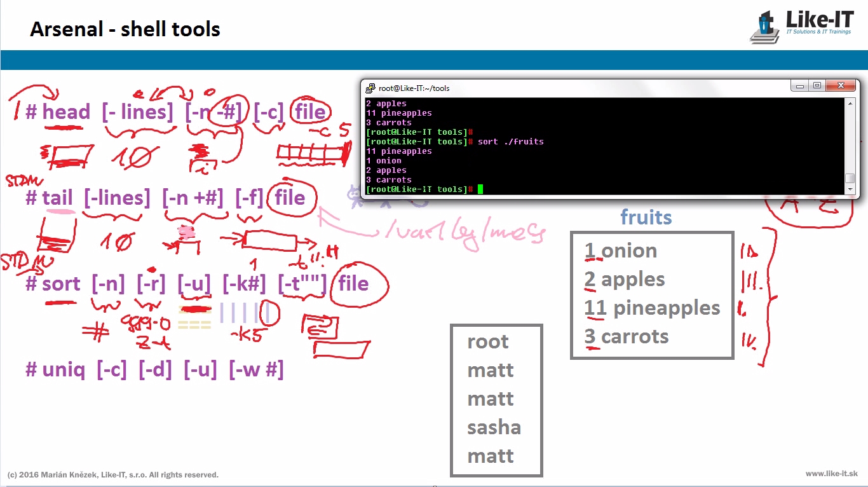Click the terminal scrollbar down arrow
Viewport: 868px width, 487px height.
tap(850, 189)
